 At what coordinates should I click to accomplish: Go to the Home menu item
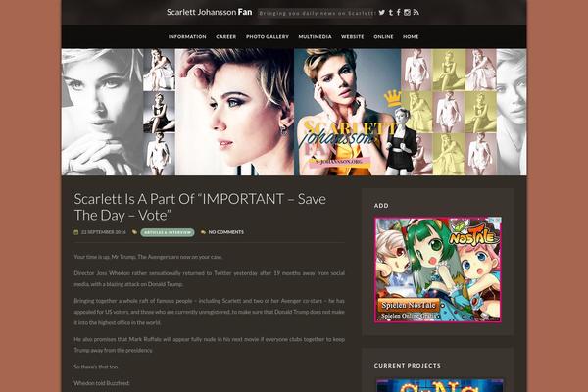[411, 37]
